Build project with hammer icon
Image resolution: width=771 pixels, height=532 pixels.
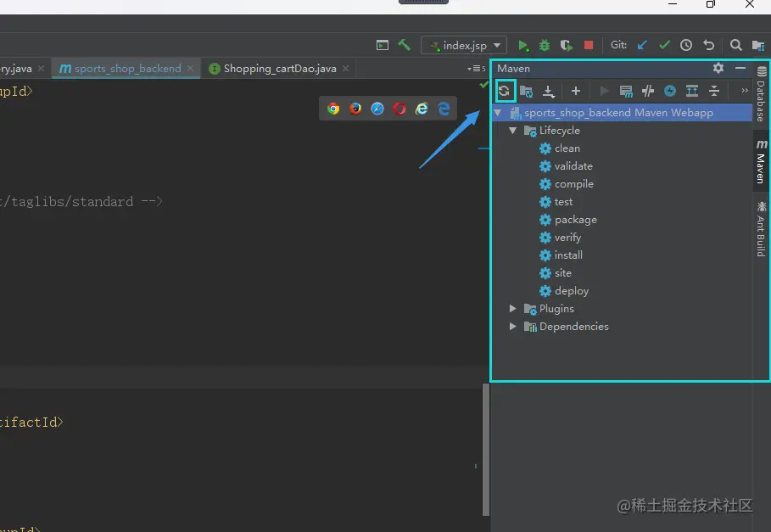(405, 45)
